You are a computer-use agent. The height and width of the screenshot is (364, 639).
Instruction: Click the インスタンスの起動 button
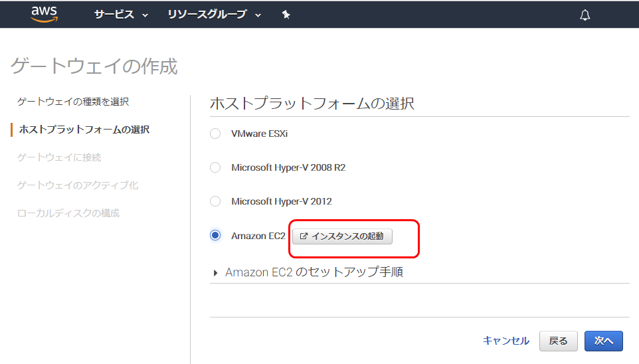tap(342, 236)
